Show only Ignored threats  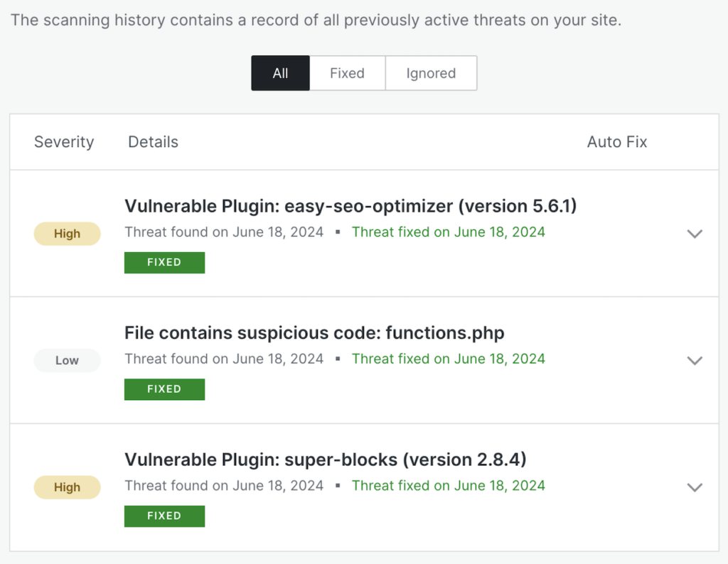[x=431, y=73]
